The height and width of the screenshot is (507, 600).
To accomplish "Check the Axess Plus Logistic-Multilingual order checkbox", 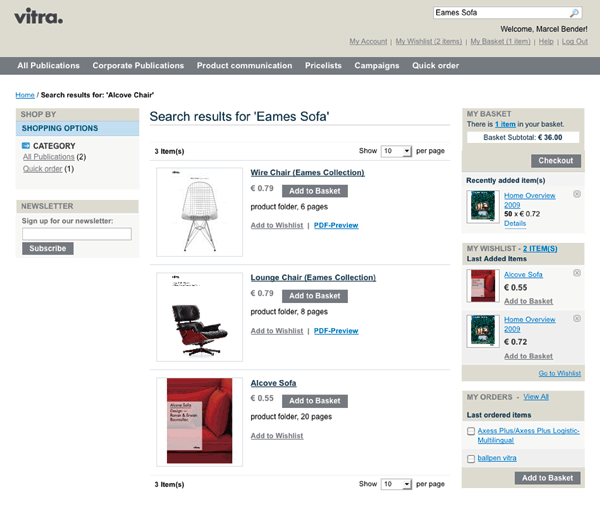I will click(471, 431).
